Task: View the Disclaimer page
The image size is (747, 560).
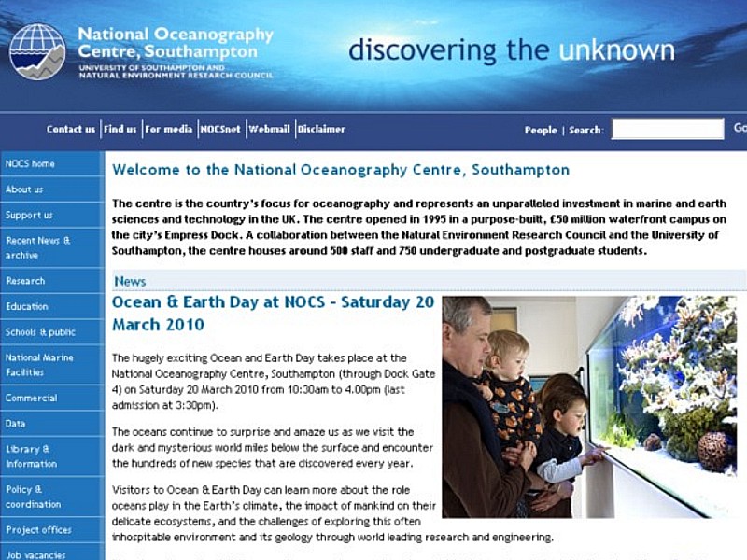Action: click(x=321, y=129)
